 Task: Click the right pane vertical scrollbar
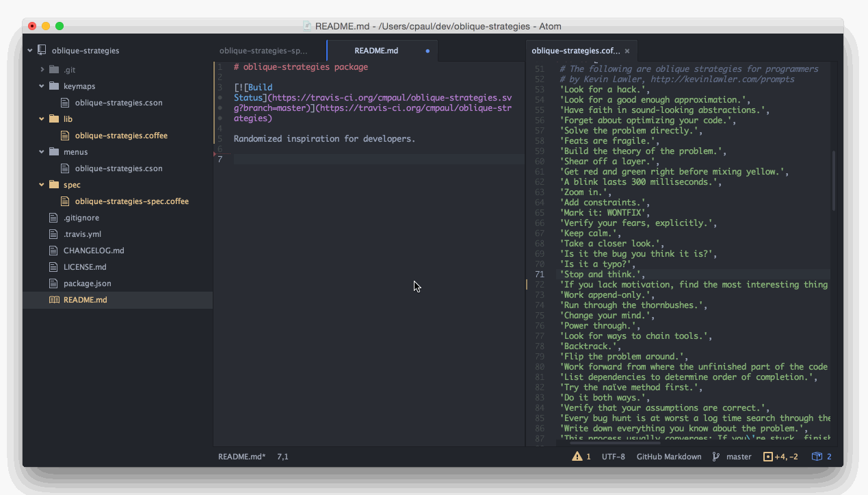tap(833, 181)
